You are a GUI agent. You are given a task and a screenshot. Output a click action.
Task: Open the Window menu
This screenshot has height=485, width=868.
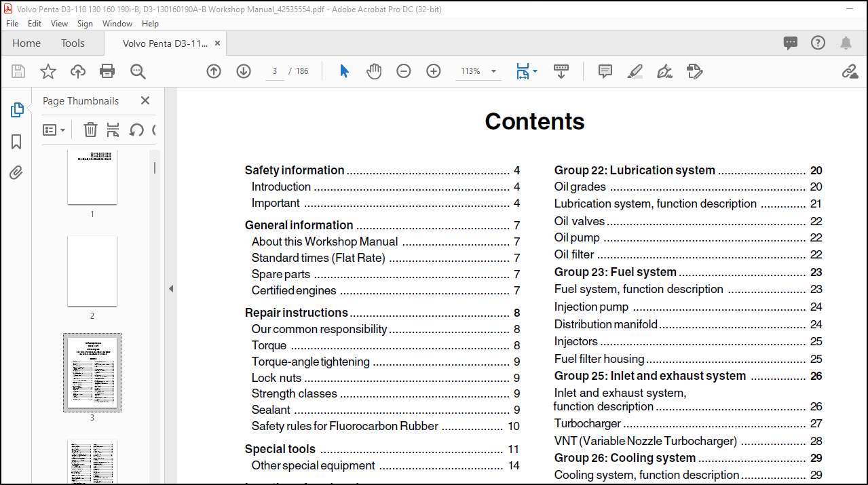(117, 23)
